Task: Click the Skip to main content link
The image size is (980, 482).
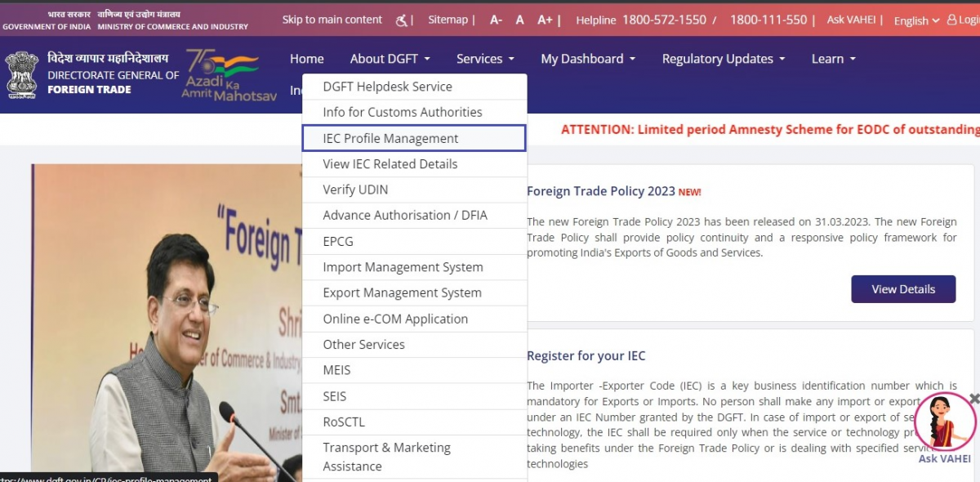Action: pyautogui.click(x=332, y=19)
